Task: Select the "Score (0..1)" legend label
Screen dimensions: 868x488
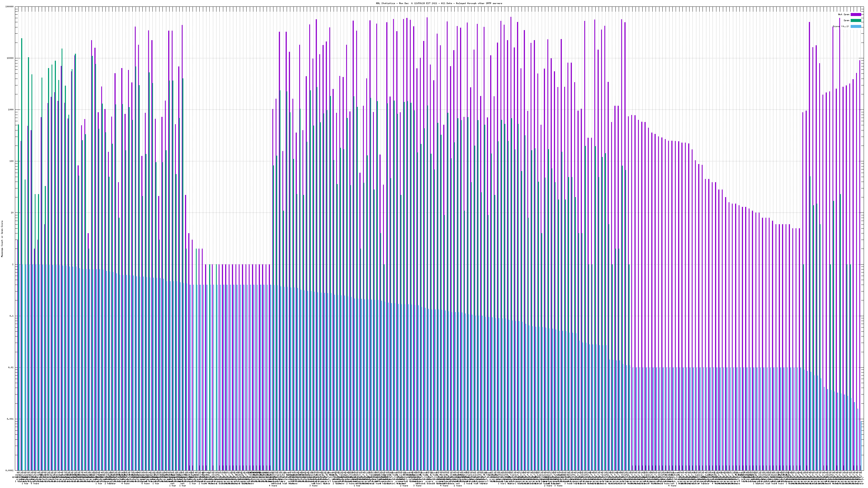Action: click(x=841, y=26)
